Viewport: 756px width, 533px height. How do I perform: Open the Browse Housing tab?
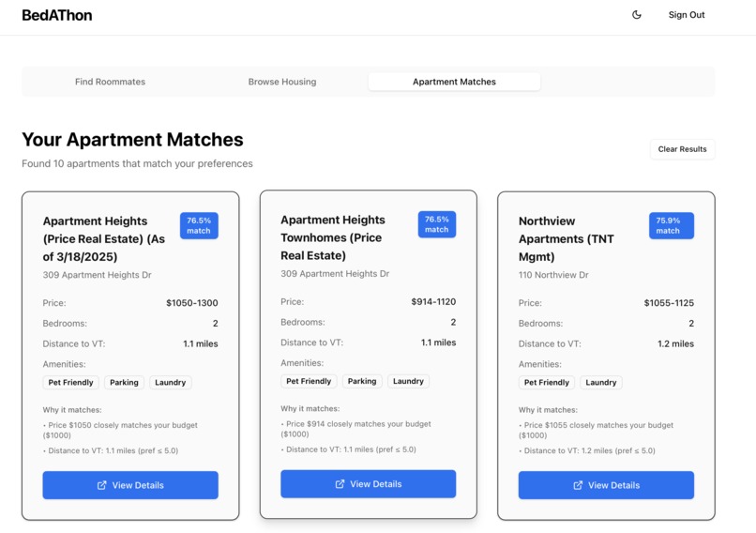tap(282, 82)
